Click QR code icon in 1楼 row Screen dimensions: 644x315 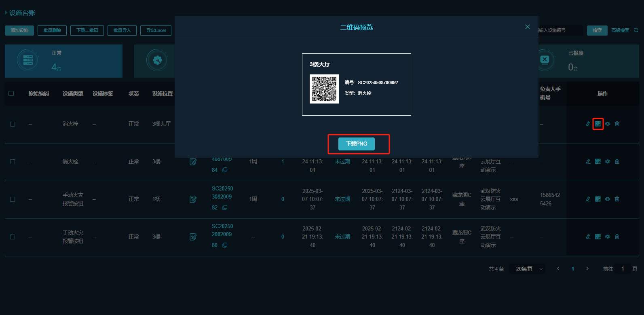[x=598, y=199]
